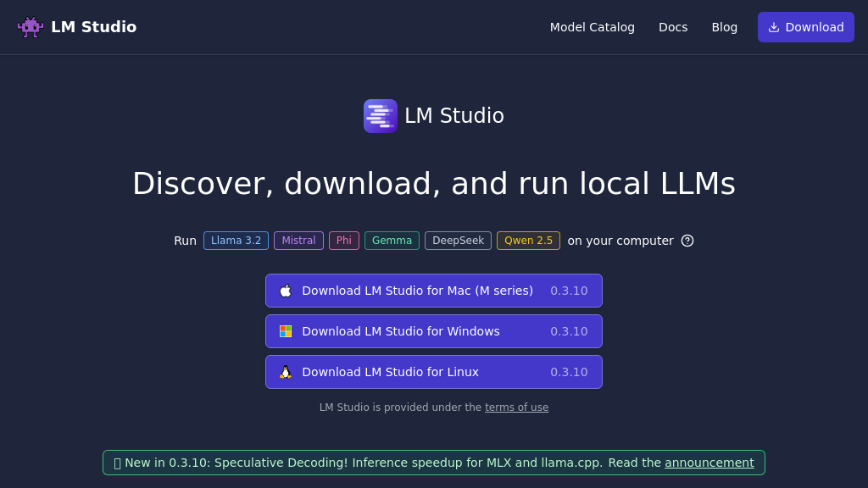Click the "on your computer" text

(620, 241)
